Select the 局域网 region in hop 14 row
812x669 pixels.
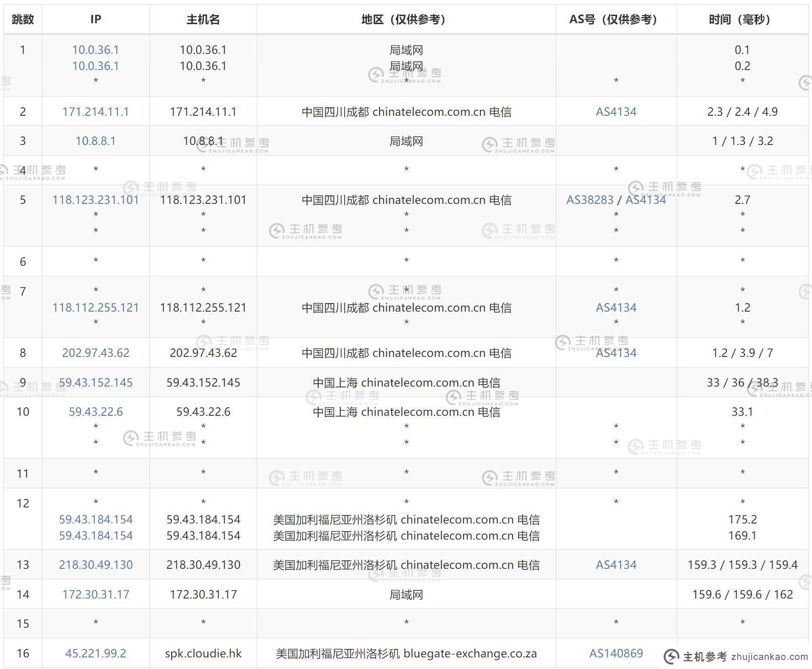coord(406,594)
